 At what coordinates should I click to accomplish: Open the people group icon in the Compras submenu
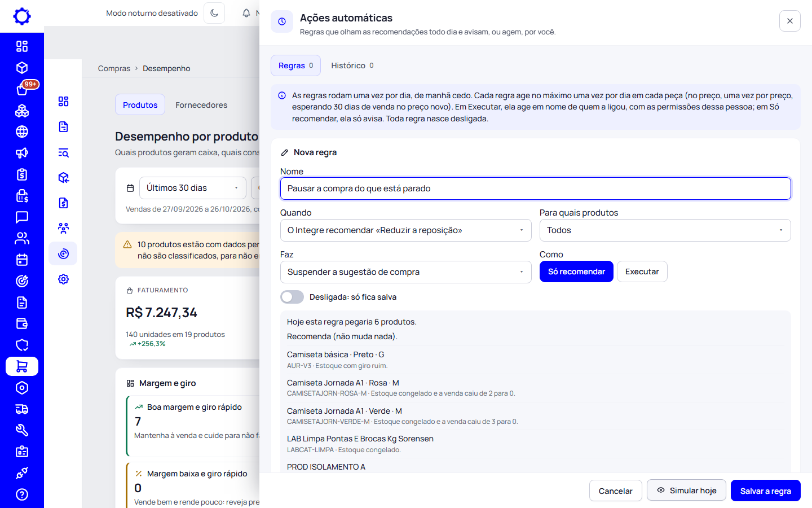pyautogui.click(x=63, y=228)
